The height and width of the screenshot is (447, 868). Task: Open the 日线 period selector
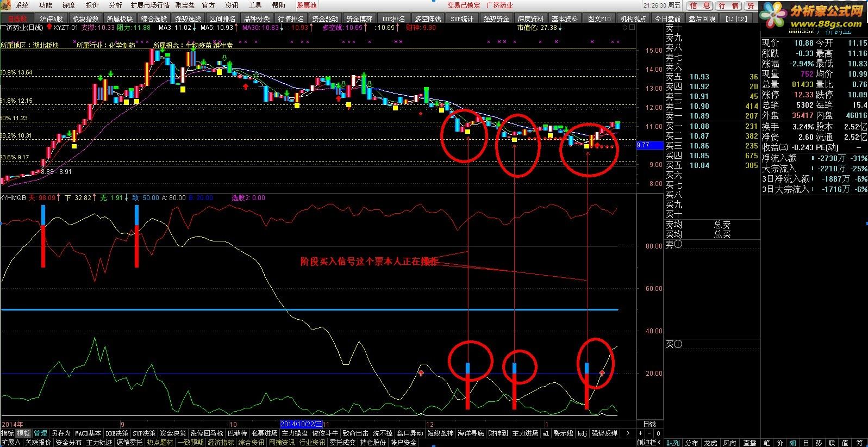click(x=650, y=424)
